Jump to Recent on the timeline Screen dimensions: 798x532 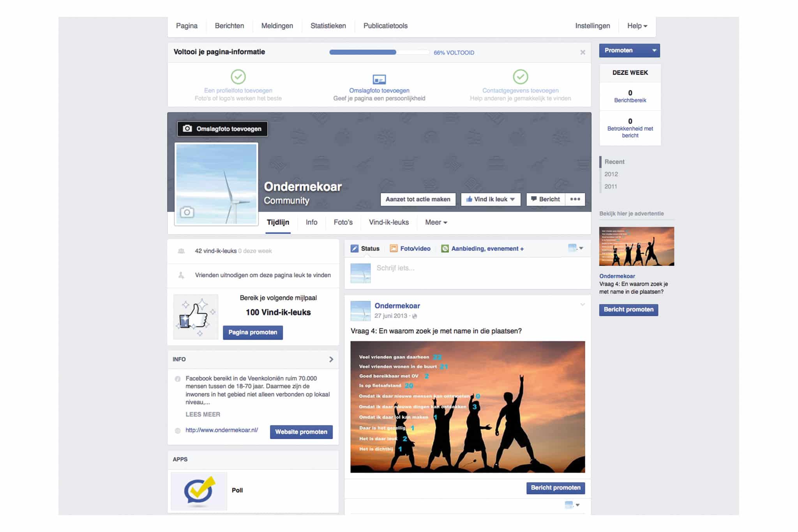[614, 162]
